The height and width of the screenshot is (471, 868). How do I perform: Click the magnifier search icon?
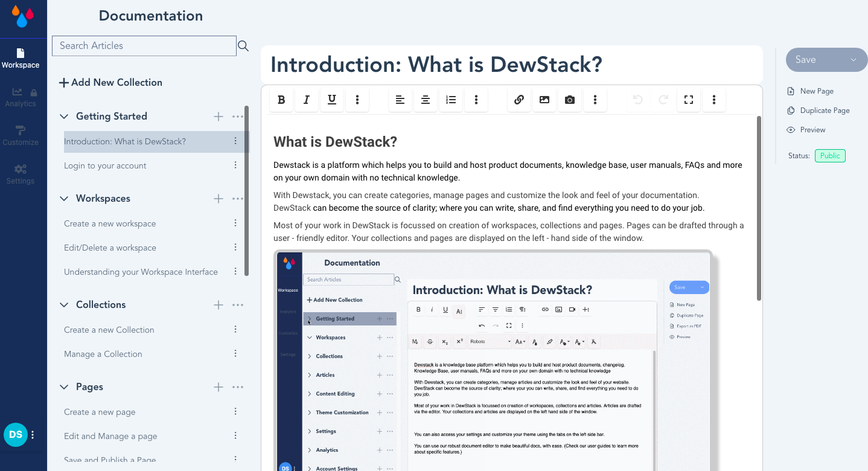[243, 46]
